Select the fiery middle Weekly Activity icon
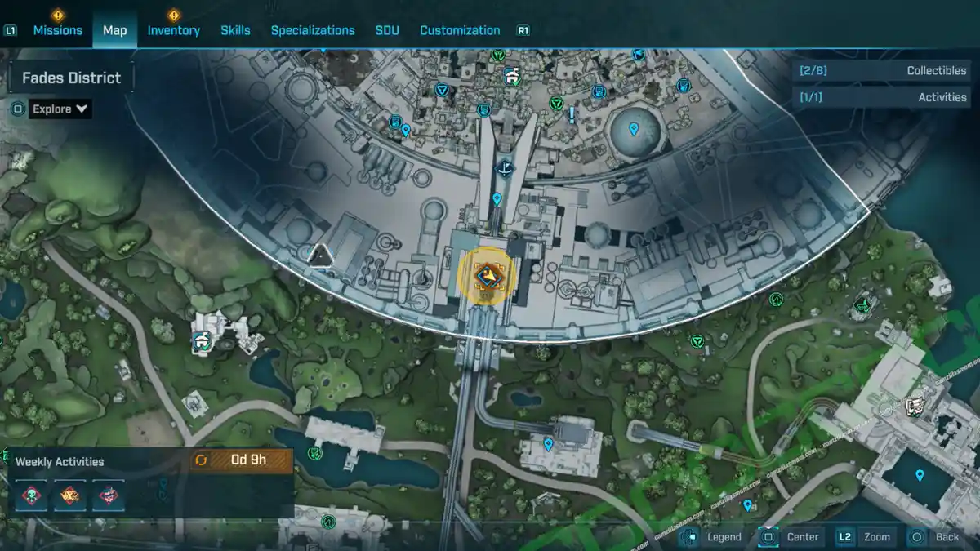 point(69,496)
